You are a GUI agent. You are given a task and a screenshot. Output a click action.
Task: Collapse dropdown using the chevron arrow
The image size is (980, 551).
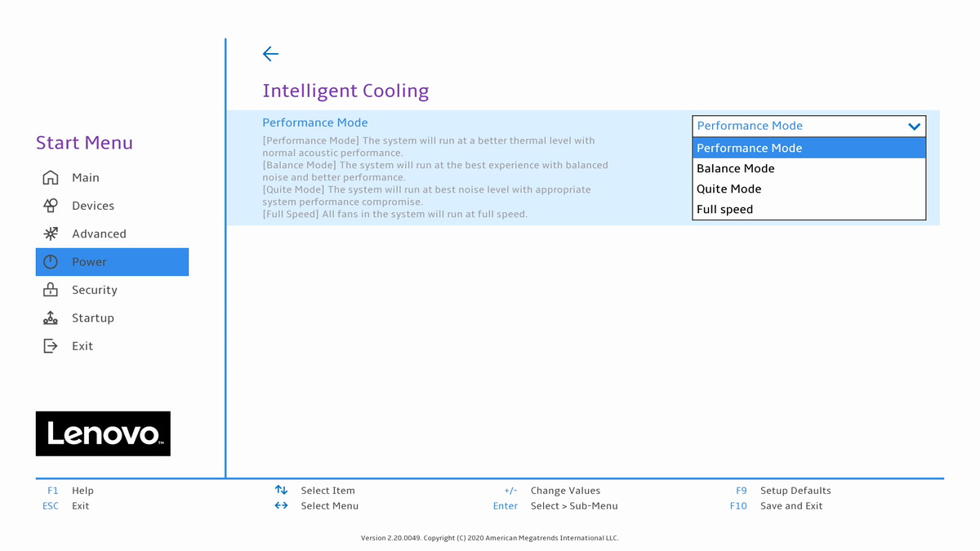914,127
